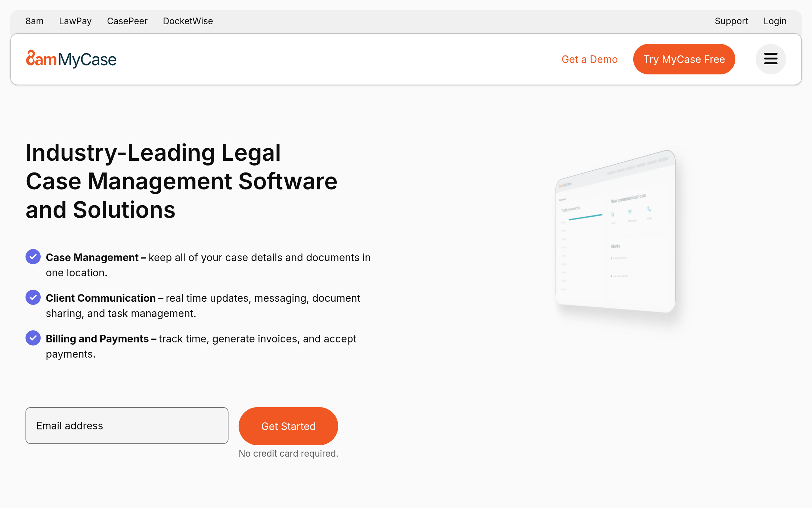Image resolution: width=812 pixels, height=508 pixels.
Task: Go to LawPay in top bar
Action: pos(75,21)
